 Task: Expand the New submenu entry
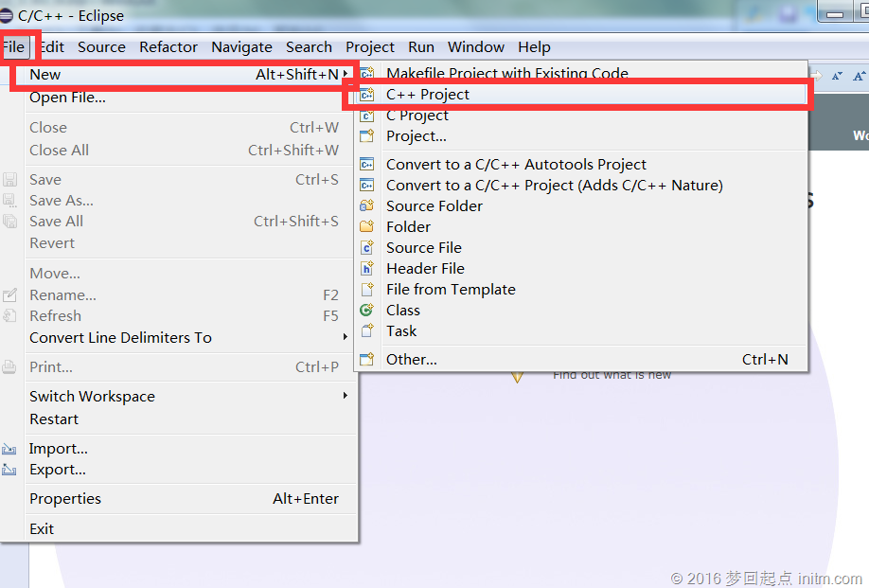tap(188, 75)
